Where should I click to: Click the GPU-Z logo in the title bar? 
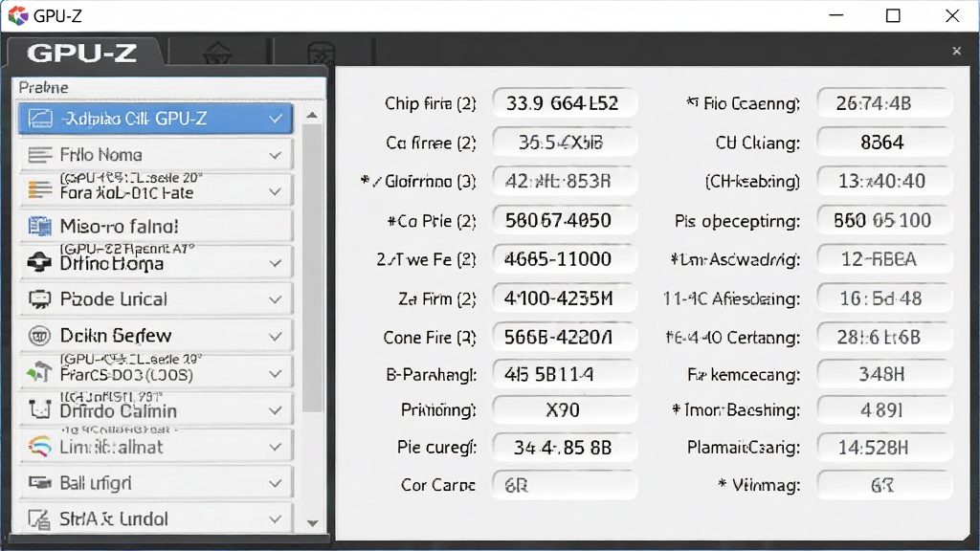(x=17, y=15)
